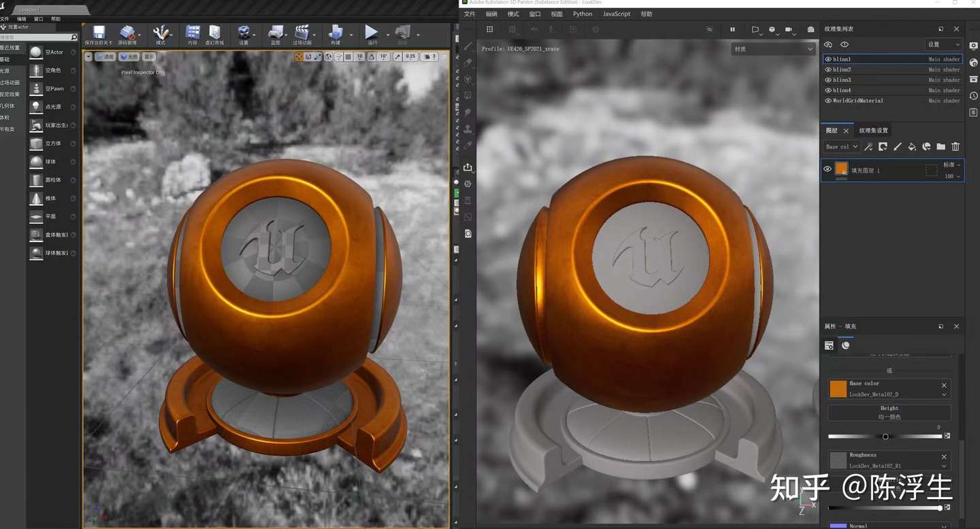
Task: Add paint layer brush icon
Action: 897,146
